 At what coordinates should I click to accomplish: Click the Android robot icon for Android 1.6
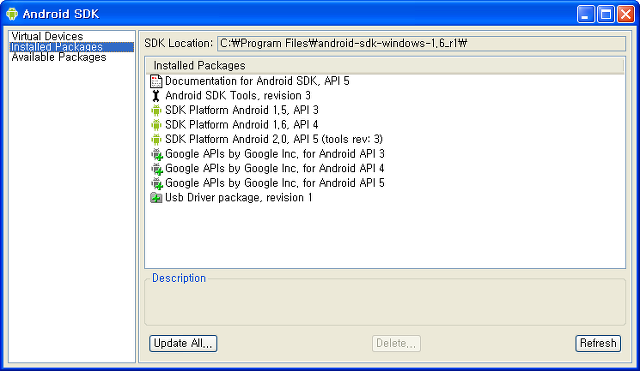(x=156, y=125)
